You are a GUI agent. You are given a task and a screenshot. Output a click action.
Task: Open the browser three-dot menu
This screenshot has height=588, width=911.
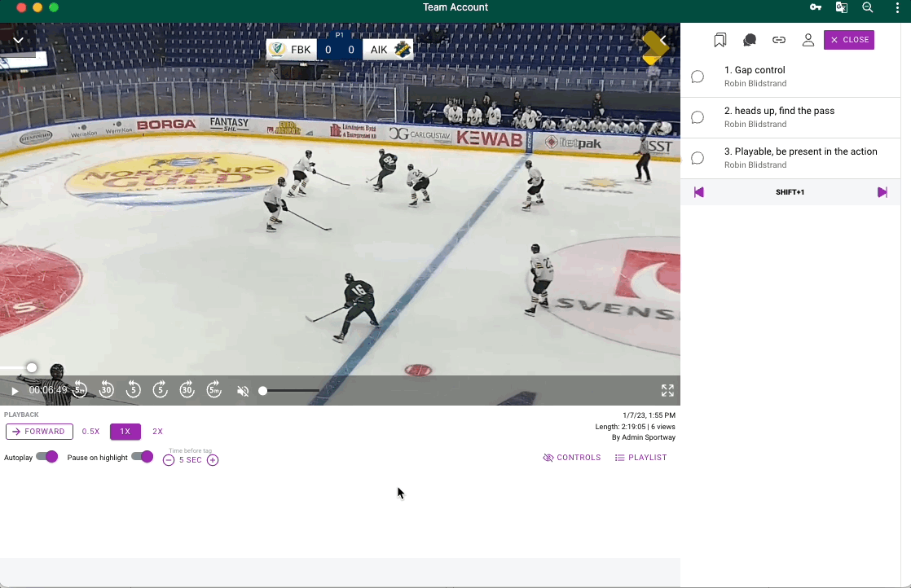897,7
